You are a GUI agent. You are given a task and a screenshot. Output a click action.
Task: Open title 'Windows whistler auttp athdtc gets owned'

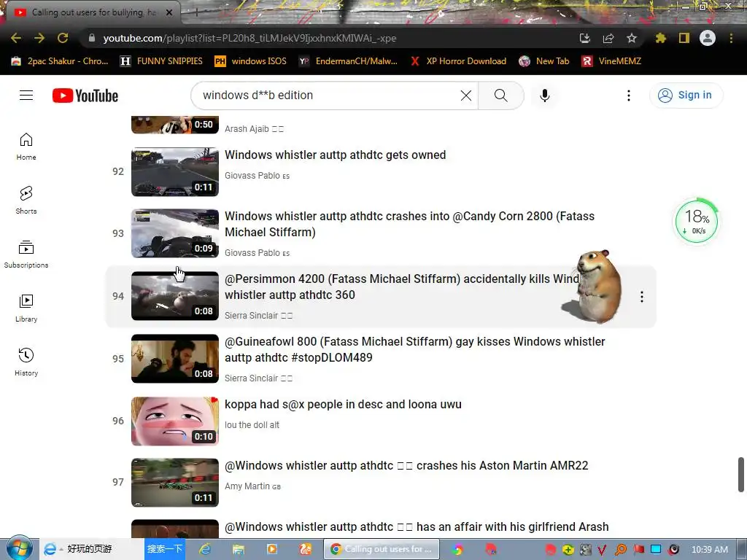tap(336, 155)
